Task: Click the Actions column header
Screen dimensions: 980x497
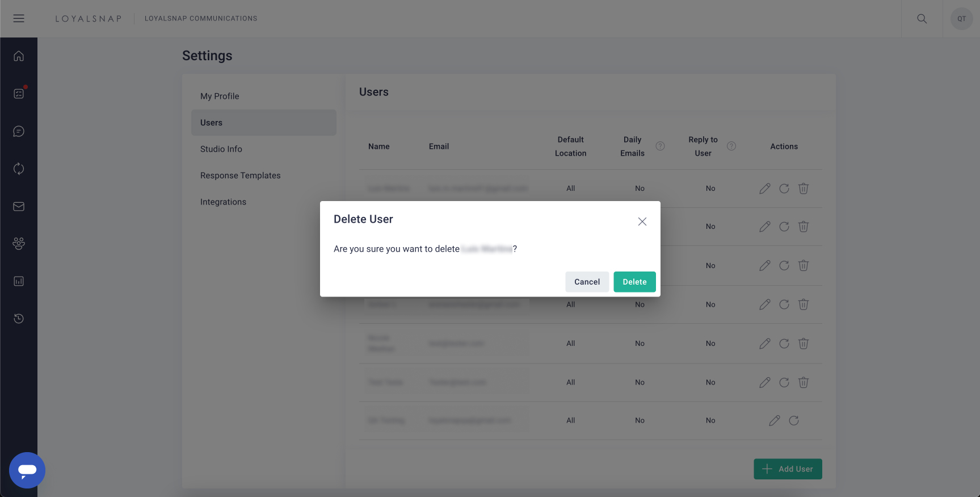Action: pos(784,147)
